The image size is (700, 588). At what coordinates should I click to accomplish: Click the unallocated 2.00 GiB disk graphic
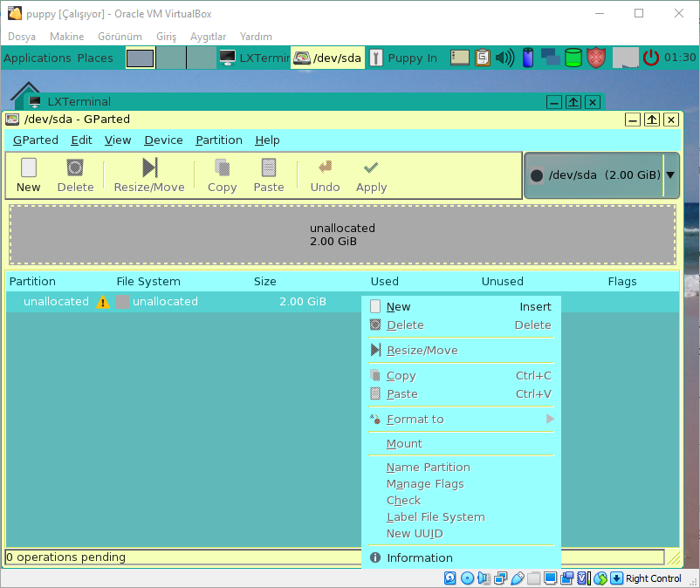[x=342, y=235]
